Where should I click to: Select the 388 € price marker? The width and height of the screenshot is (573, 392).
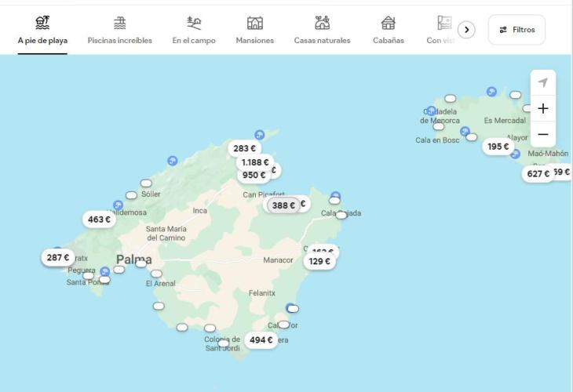point(283,205)
